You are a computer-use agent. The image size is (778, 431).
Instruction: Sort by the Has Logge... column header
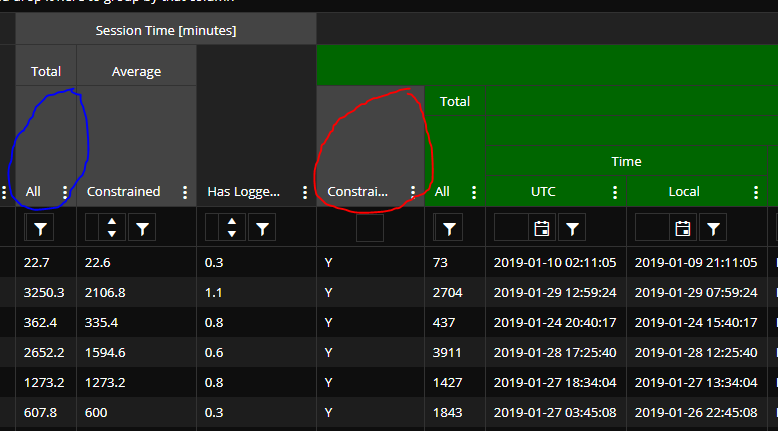click(x=244, y=192)
